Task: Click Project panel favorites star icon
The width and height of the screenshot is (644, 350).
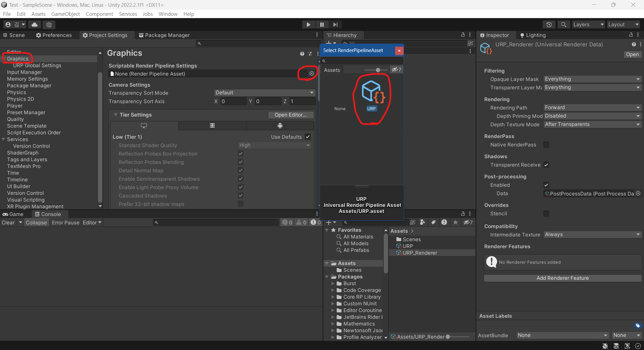Action: coord(455,222)
